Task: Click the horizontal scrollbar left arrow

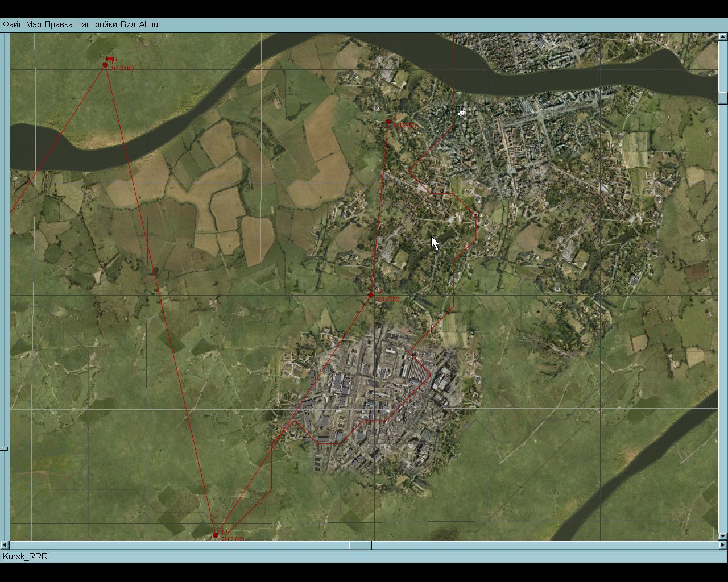Action: 5,546
